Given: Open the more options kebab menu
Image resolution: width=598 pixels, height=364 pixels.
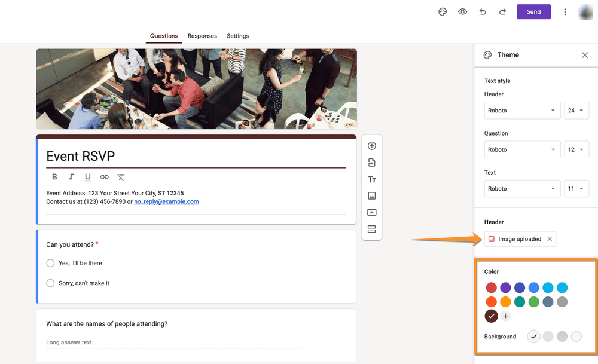Looking at the screenshot, I should (x=565, y=11).
